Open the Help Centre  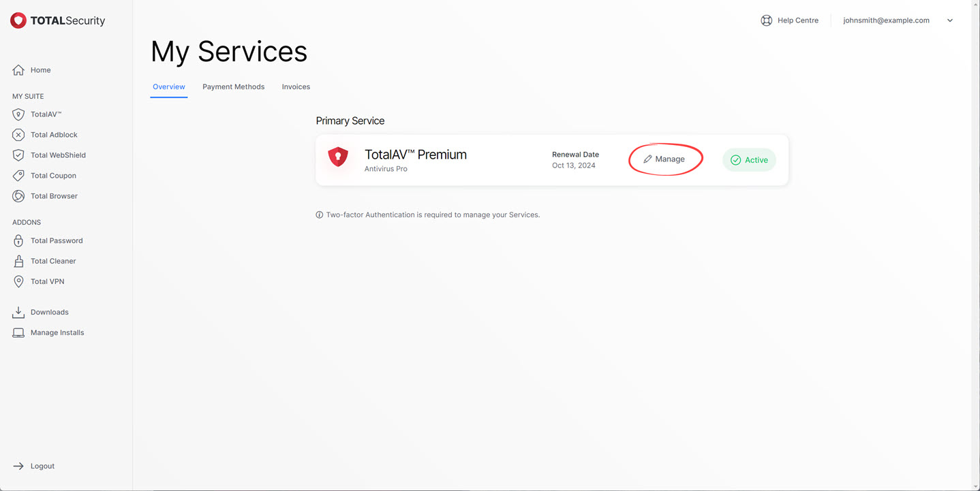pos(790,20)
